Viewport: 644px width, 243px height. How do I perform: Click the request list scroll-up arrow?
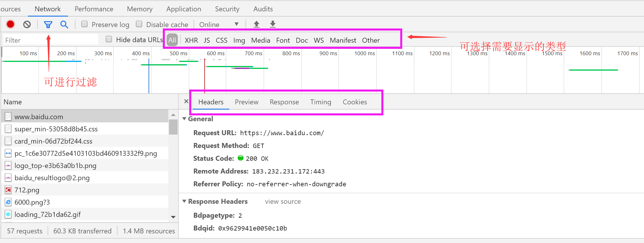coord(173,115)
